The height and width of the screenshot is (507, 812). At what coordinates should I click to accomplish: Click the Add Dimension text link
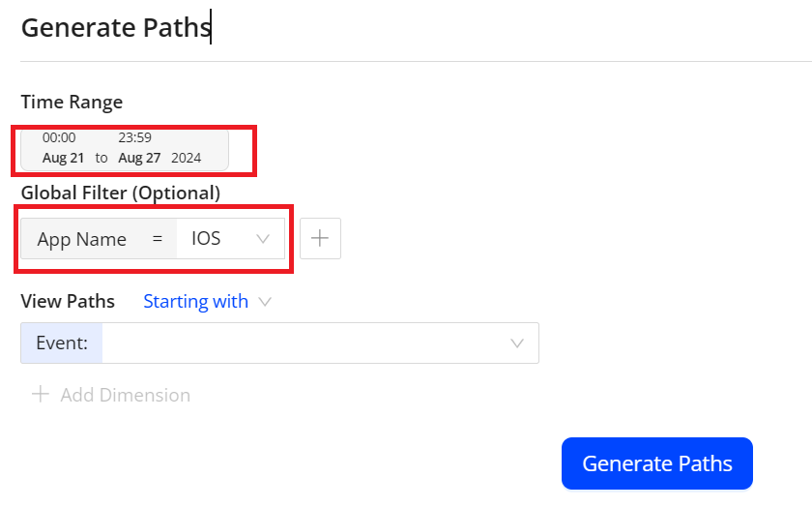pos(126,395)
